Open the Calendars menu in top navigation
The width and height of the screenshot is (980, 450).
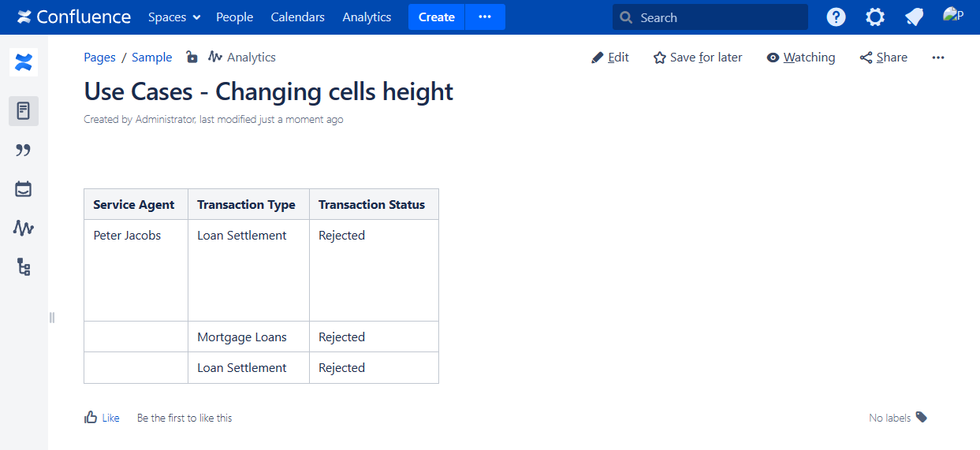(297, 17)
